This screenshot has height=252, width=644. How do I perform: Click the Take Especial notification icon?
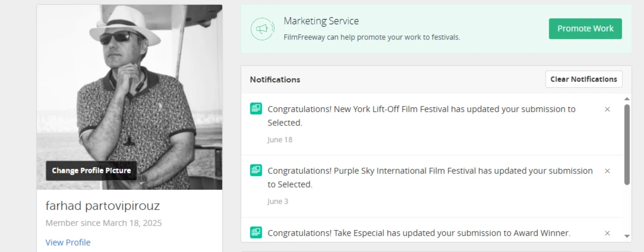tap(256, 232)
